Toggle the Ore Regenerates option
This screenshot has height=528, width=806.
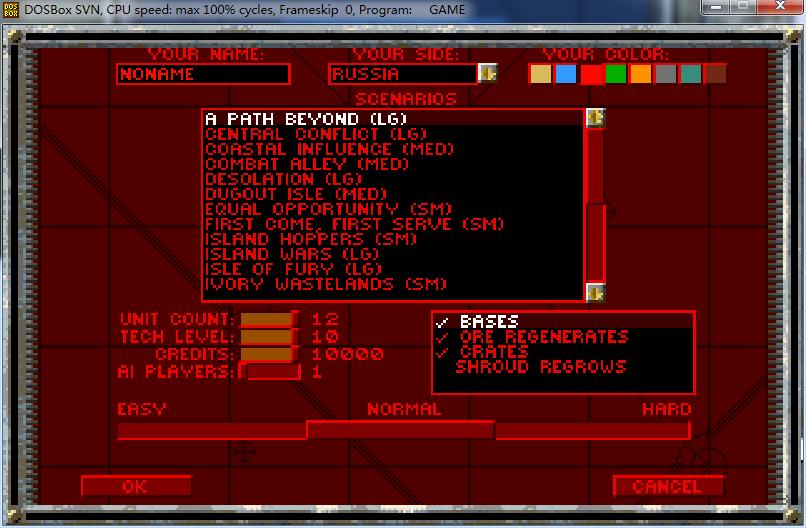coord(563,337)
